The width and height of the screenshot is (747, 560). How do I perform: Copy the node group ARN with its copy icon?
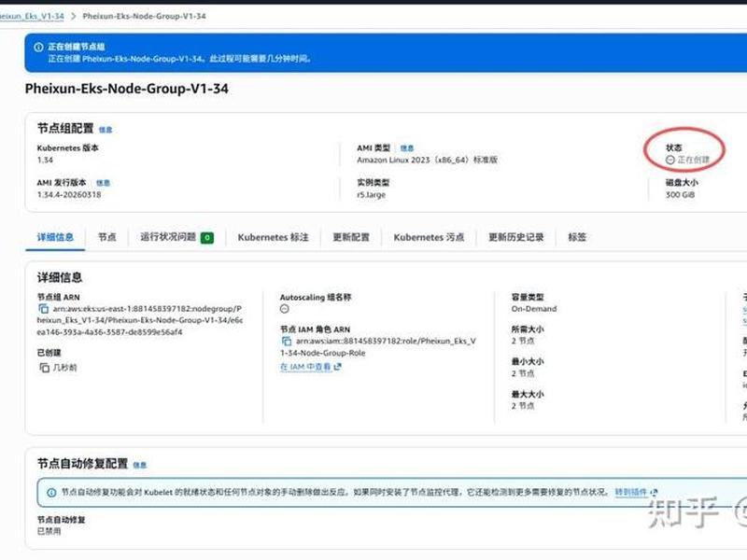(x=43, y=309)
